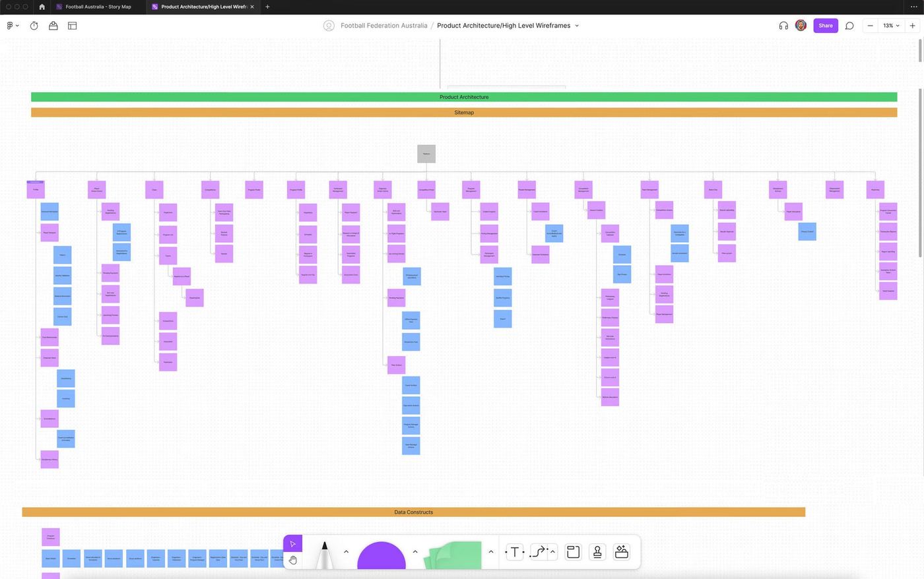Expand the shapes options chevron
This screenshot has width=924, height=579.
[x=415, y=552]
